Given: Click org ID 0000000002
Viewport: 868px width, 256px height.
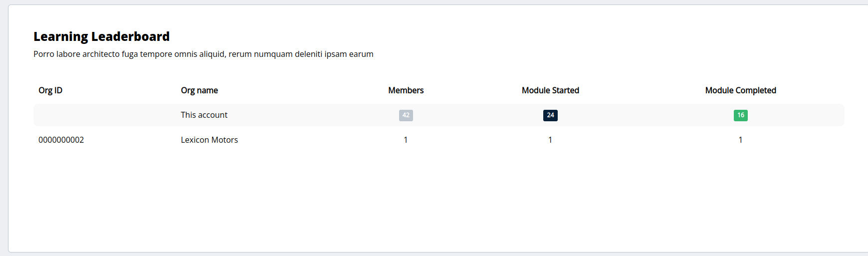Looking at the screenshot, I should (x=61, y=140).
